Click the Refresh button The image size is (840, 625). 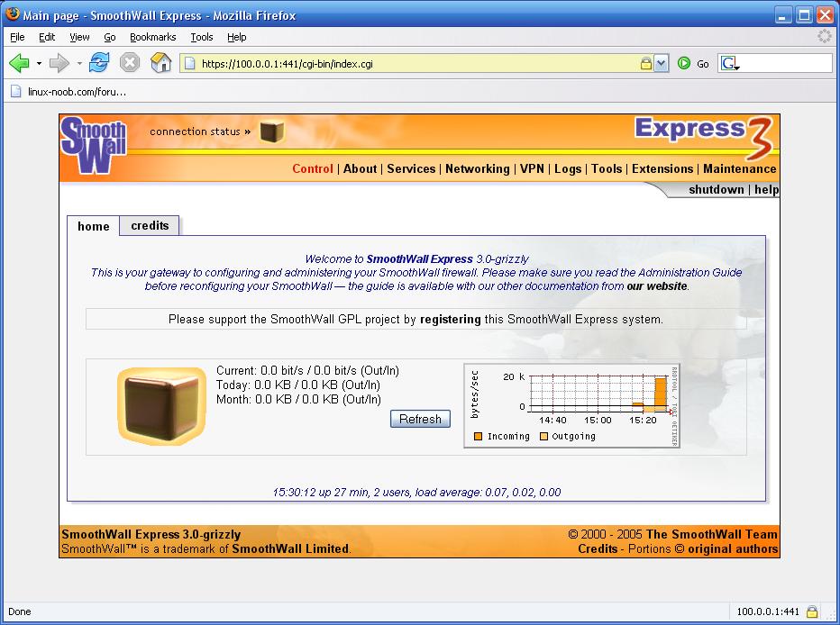point(420,419)
